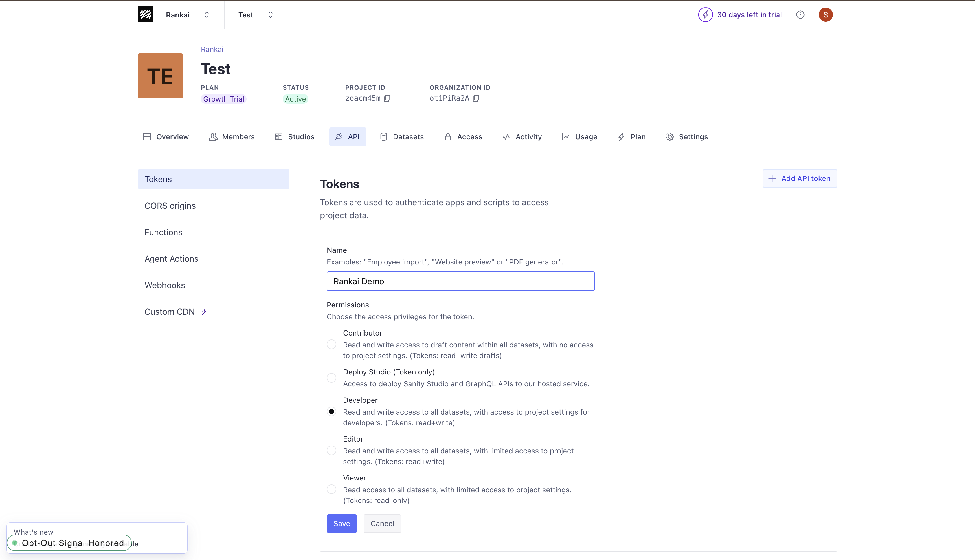The image size is (975, 560).
Task: Save the new API token
Action: (x=341, y=523)
